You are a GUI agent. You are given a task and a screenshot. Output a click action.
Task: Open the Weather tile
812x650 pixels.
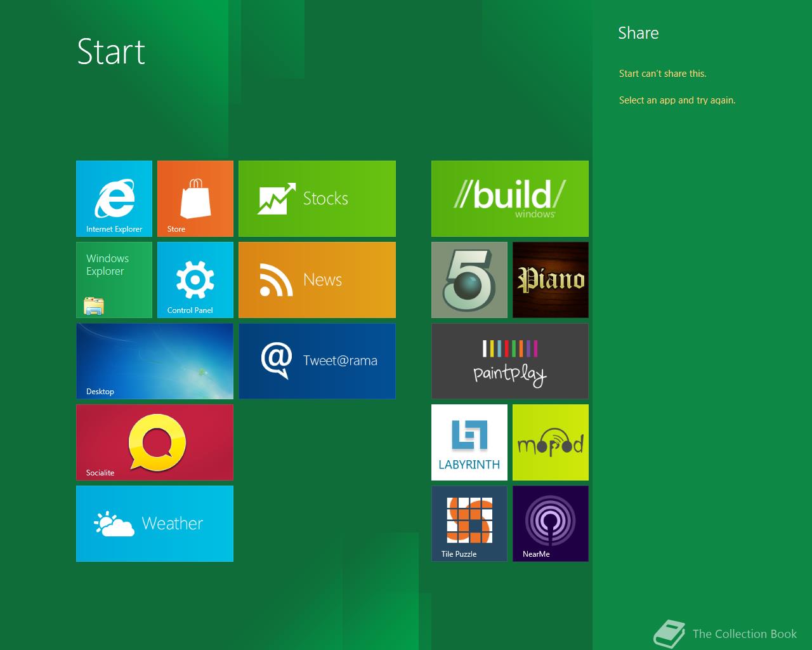155,524
